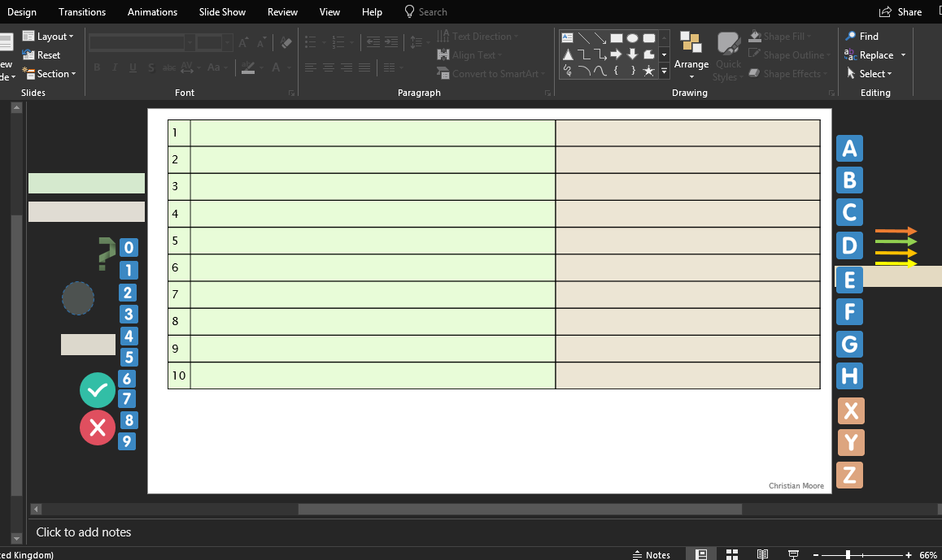Image resolution: width=942 pixels, height=560 pixels.
Task: Click zoom out minus button
Action: click(x=816, y=555)
